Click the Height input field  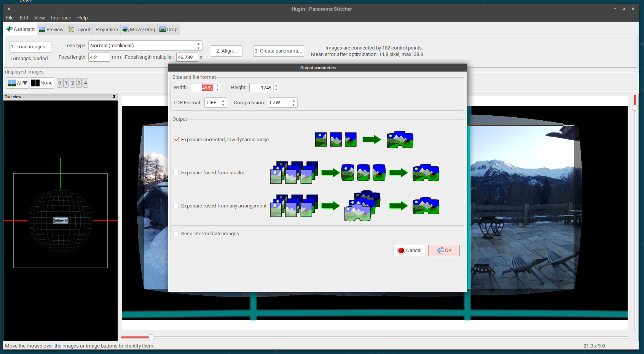(261, 88)
